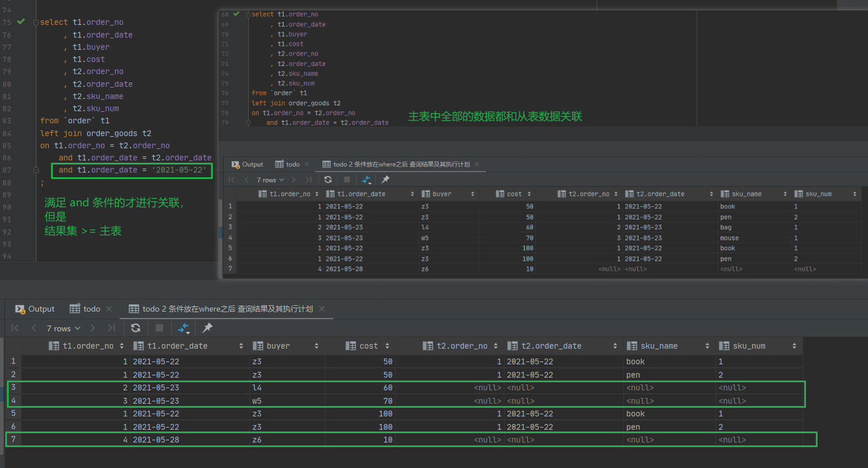Switch to the 'todo' tab in the lower panel
The height and width of the screenshot is (468, 868).
pos(85,309)
